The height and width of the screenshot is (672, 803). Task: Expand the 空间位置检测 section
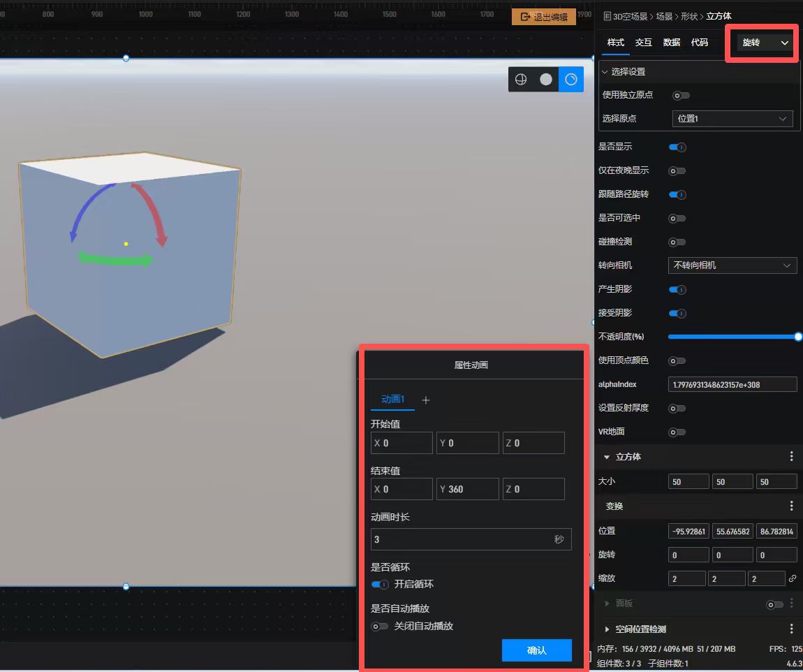[x=607, y=629]
